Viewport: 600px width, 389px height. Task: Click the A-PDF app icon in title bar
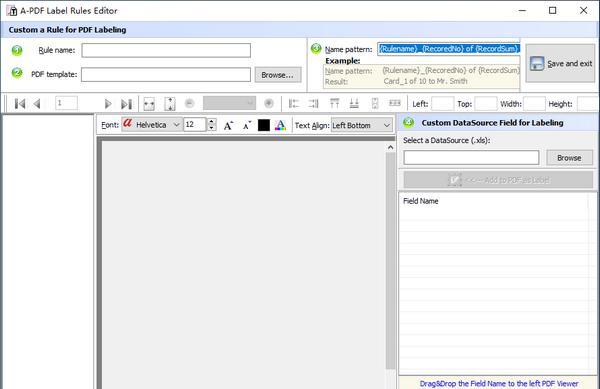point(11,11)
